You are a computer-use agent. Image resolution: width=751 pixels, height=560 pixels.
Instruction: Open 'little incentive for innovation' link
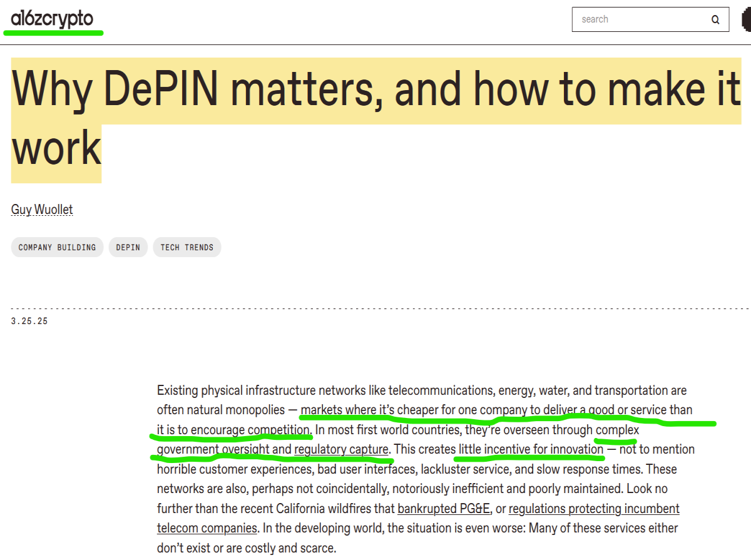(531, 449)
